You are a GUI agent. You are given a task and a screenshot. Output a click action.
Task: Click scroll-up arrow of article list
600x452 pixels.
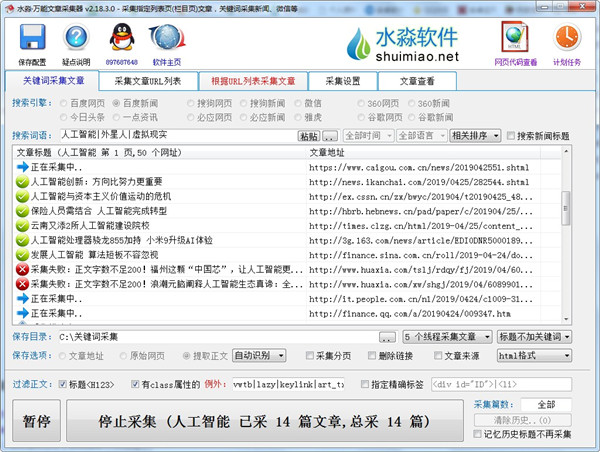566,152
